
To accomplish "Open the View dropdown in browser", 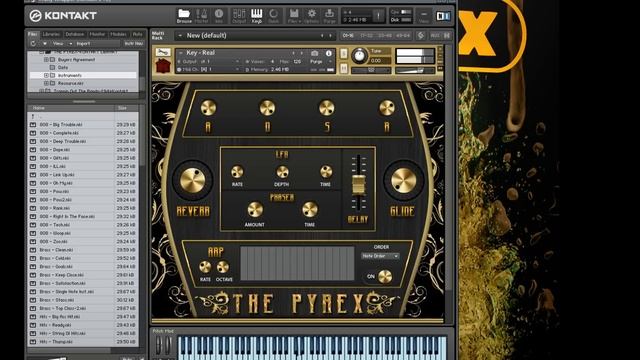I will click(62, 43).
